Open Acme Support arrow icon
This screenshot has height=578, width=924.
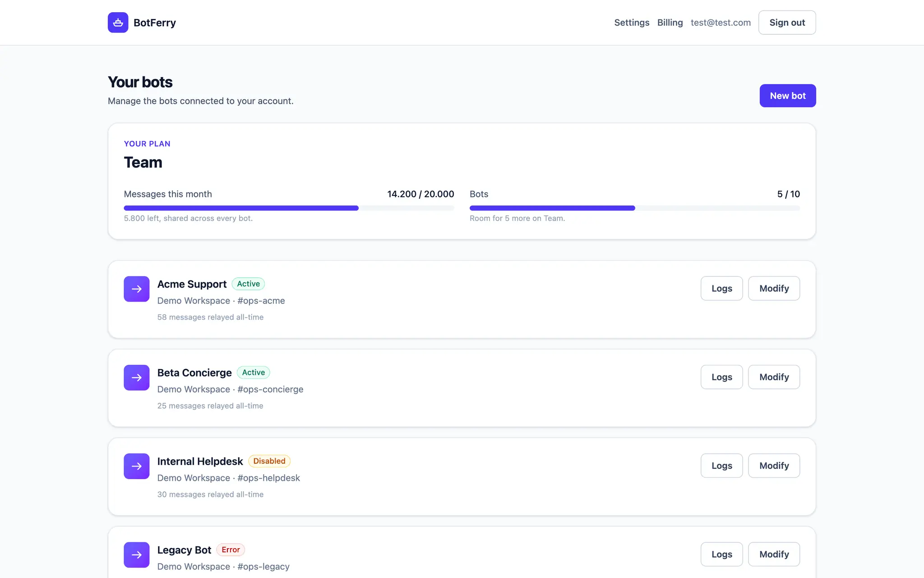click(137, 289)
